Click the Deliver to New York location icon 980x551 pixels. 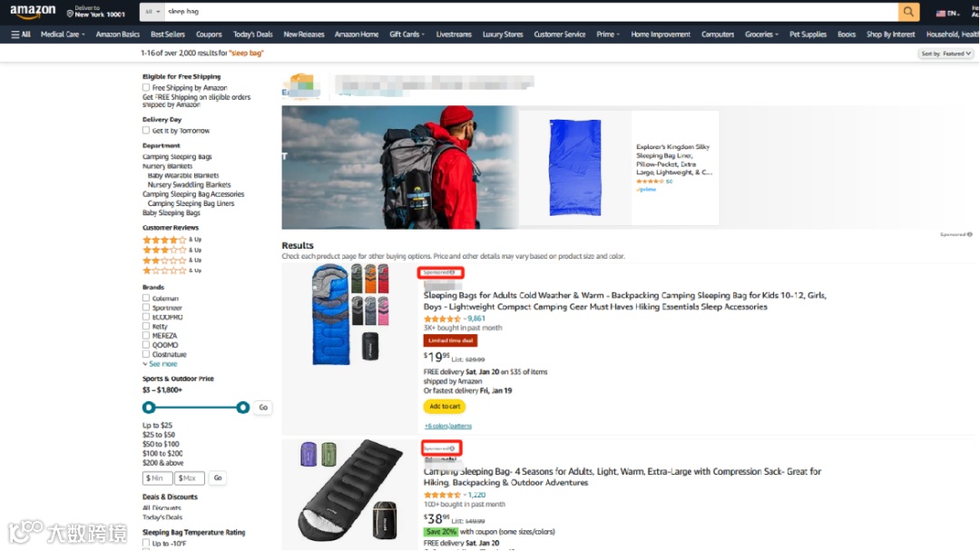[x=70, y=13]
